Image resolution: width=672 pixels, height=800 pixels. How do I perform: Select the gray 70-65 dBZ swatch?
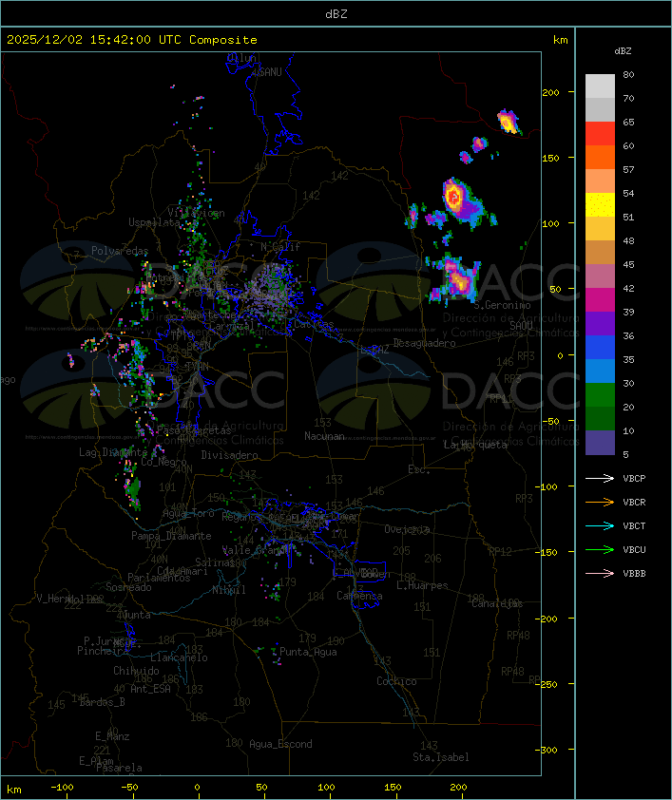[x=600, y=109]
